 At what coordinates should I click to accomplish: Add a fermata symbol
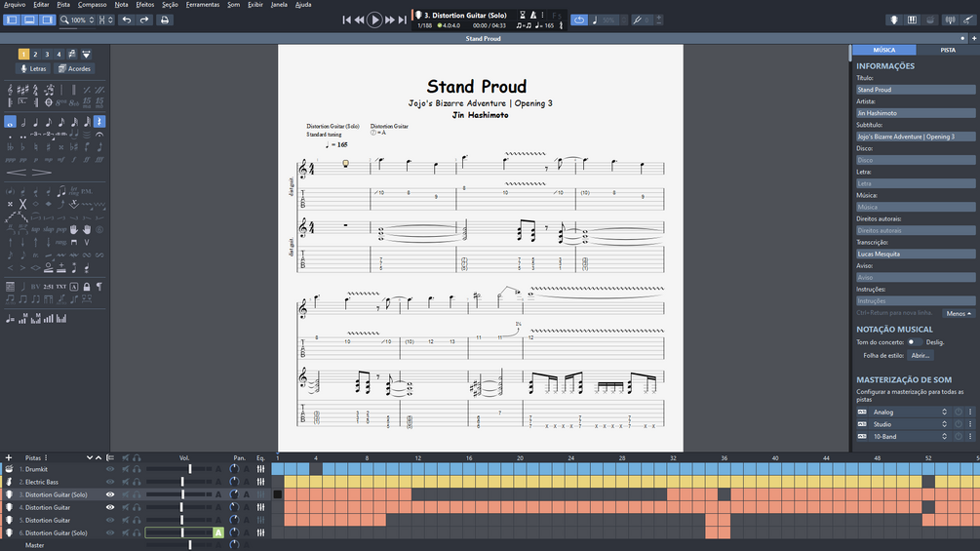coord(99,135)
